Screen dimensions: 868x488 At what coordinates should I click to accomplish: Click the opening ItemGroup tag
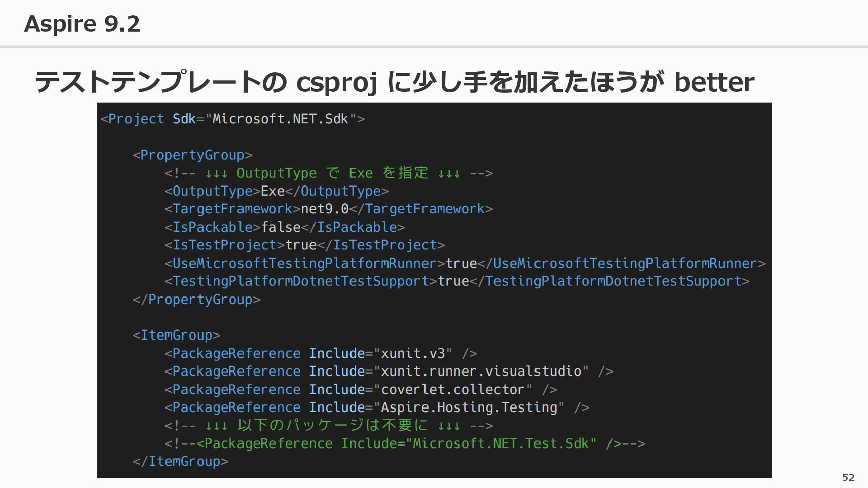coord(176,335)
